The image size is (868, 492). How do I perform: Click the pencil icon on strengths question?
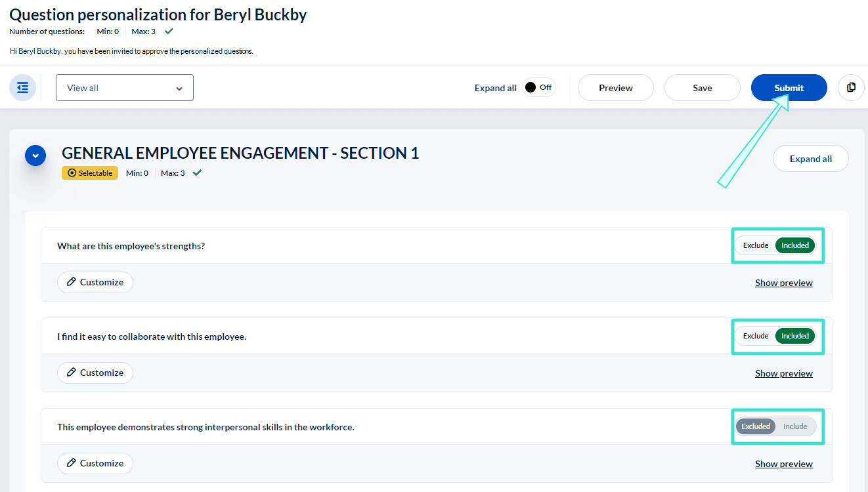click(x=72, y=282)
